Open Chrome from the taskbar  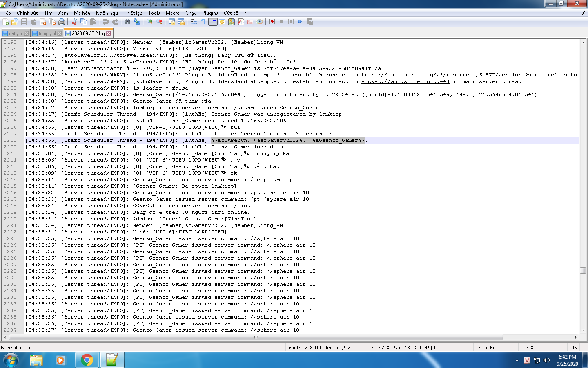tap(87, 360)
